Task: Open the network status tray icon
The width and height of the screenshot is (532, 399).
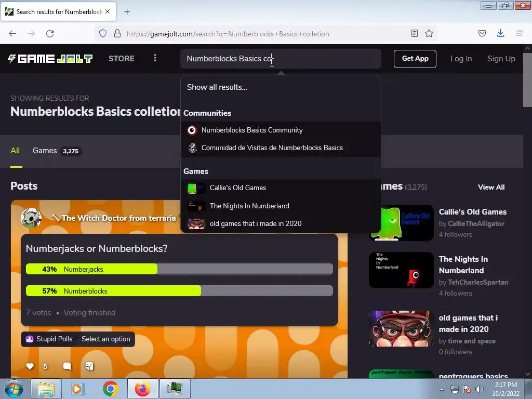Action: (x=454, y=389)
